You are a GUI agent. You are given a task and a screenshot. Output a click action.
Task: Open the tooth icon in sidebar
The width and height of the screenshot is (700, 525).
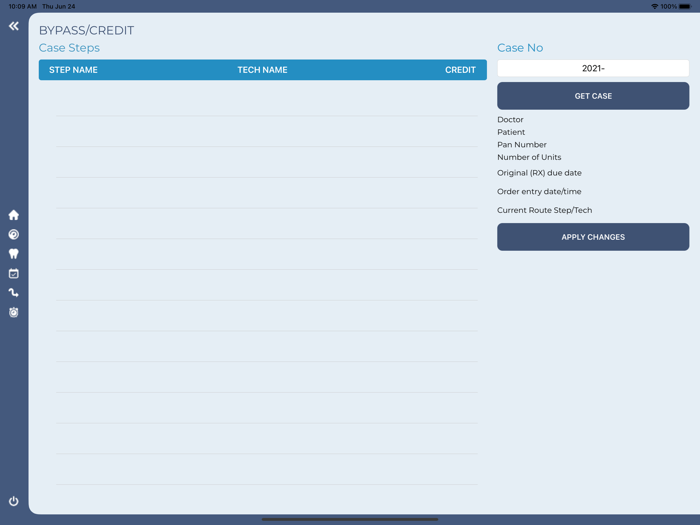point(14,254)
